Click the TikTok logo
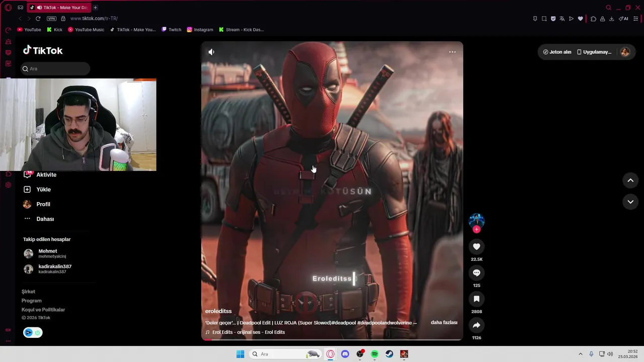This screenshot has height=362, width=644. point(43,50)
